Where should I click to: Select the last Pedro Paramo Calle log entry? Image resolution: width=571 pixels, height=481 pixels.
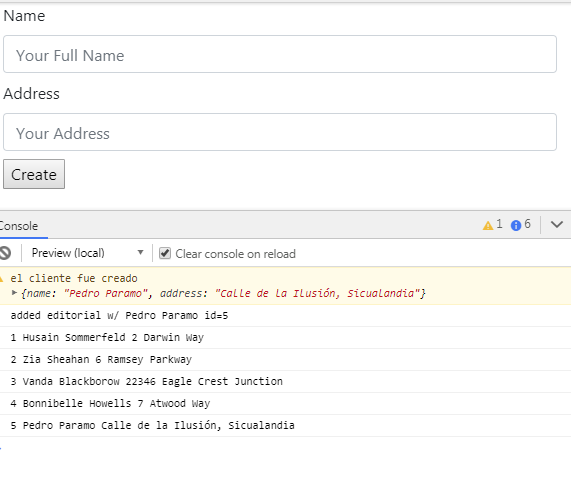click(x=286, y=425)
